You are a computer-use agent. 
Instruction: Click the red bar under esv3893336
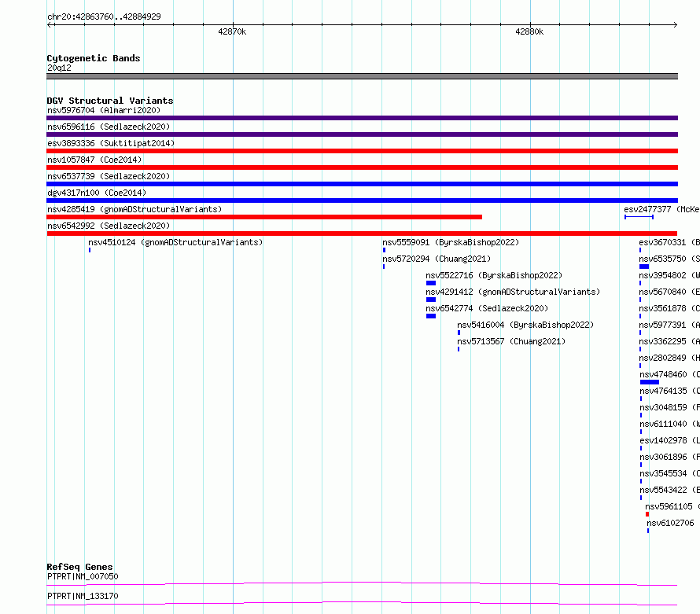[362, 151]
